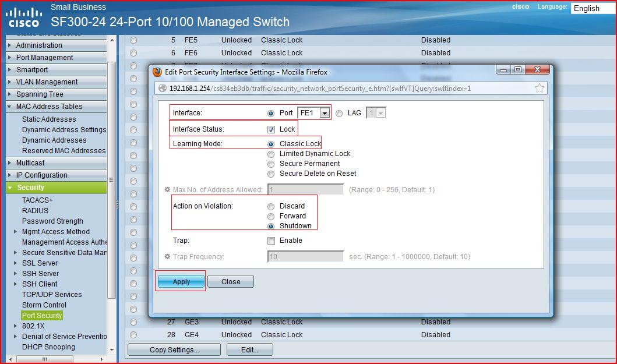Open Password Strength page
This screenshot has height=364, width=617.
coord(53,221)
